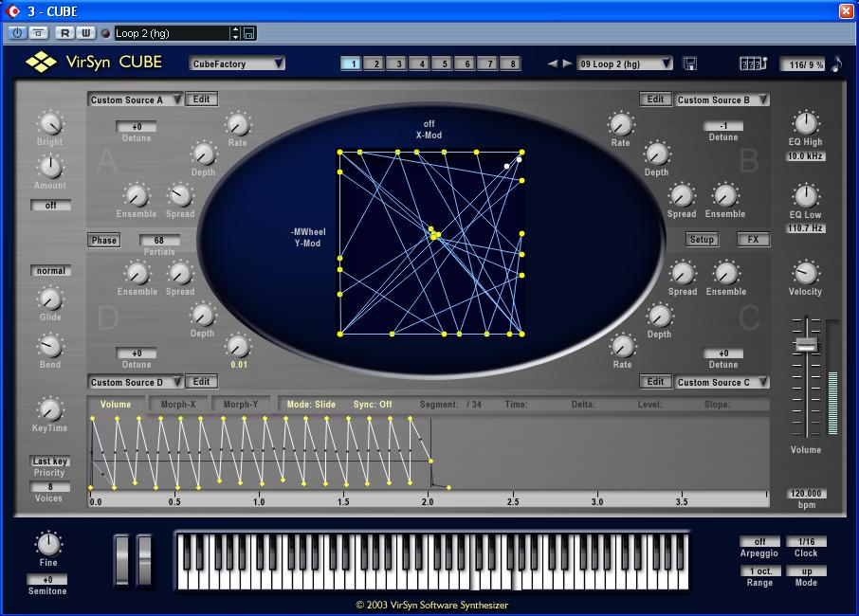Go to the previous preset with left arrow

tap(553, 63)
